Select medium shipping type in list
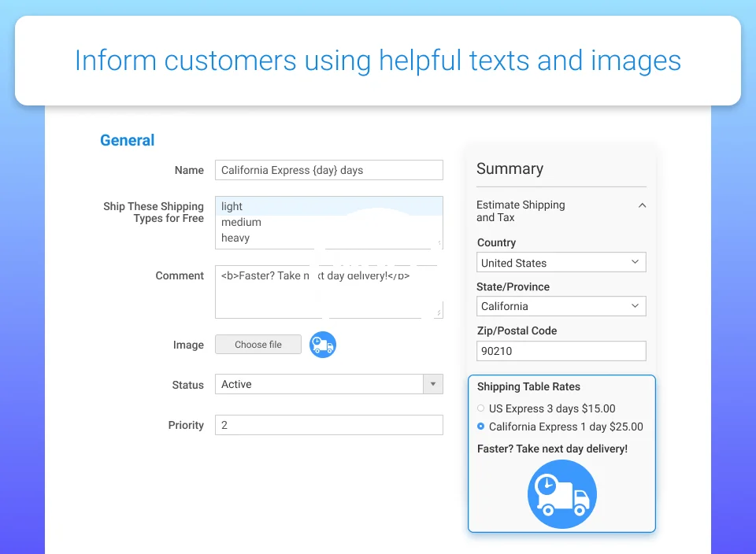The width and height of the screenshot is (756, 554). (x=241, y=222)
